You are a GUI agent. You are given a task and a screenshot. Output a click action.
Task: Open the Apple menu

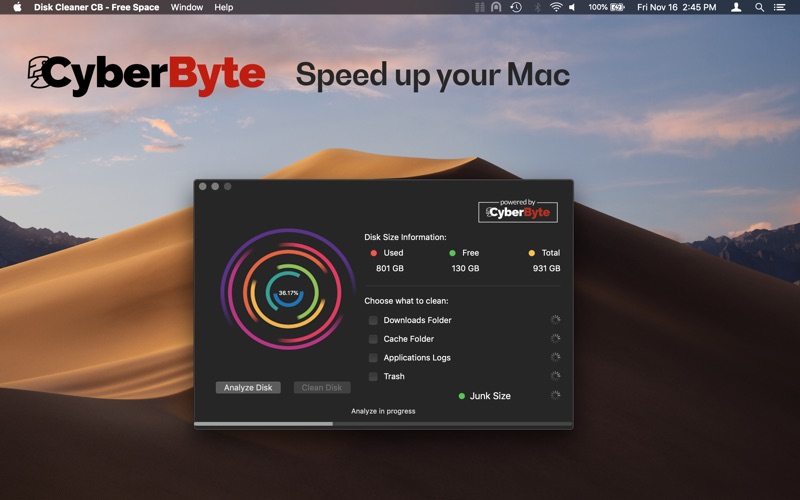click(x=17, y=7)
